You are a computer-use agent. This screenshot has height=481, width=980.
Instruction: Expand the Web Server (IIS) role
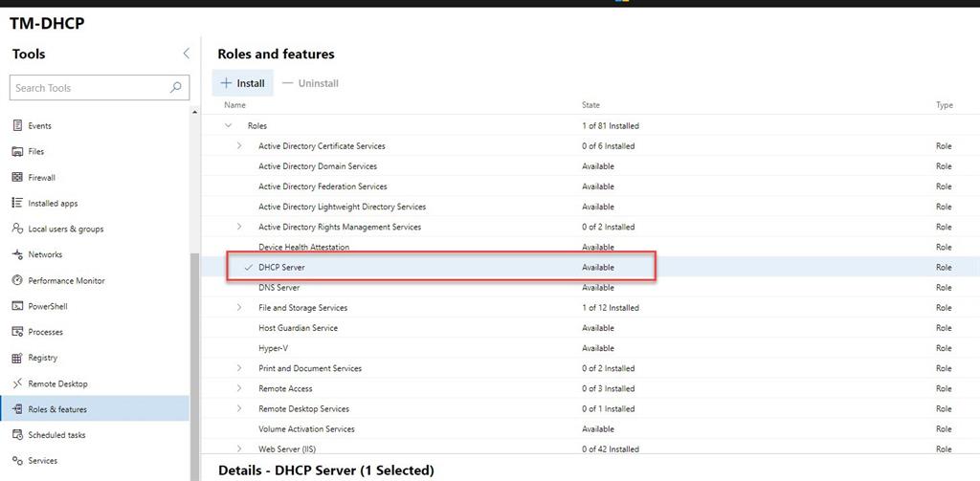[x=238, y=448]
